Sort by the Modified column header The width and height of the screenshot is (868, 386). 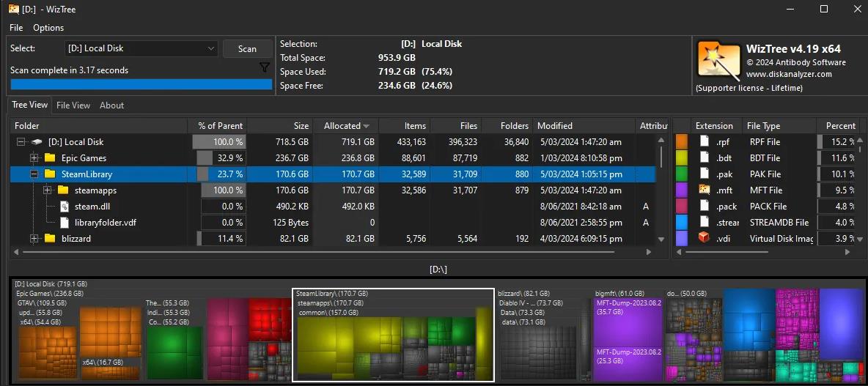coord(584,125)
